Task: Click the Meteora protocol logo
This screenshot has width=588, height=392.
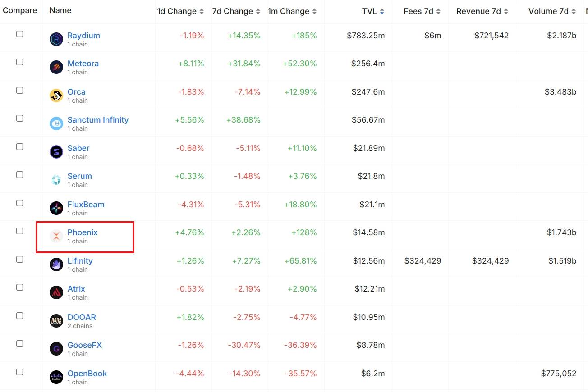Action: coord(56,67)
